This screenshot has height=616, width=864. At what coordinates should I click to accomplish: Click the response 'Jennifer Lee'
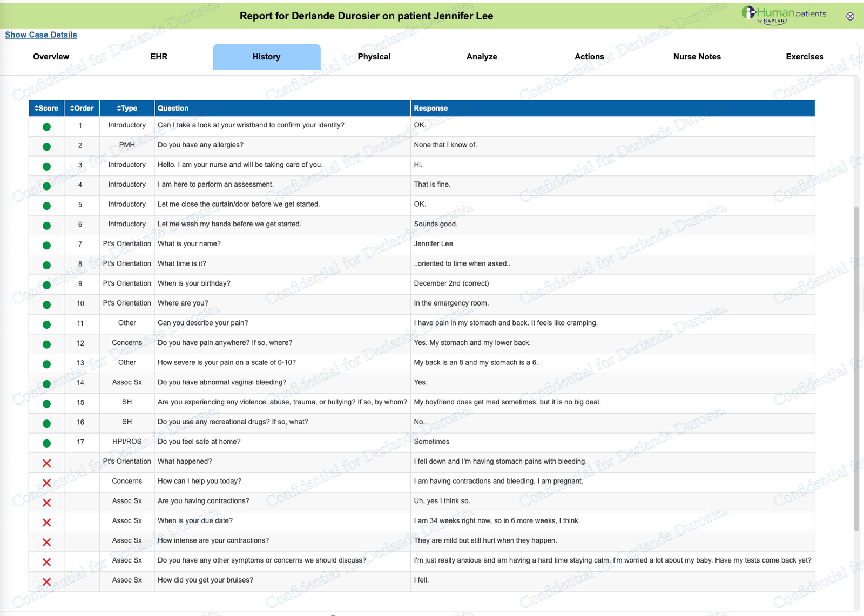click(434, 243)
